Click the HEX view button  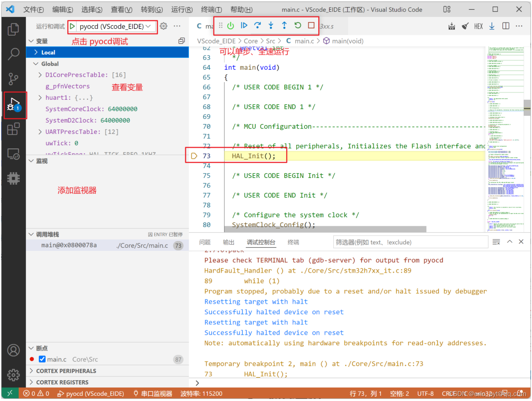tap(478, 26)
